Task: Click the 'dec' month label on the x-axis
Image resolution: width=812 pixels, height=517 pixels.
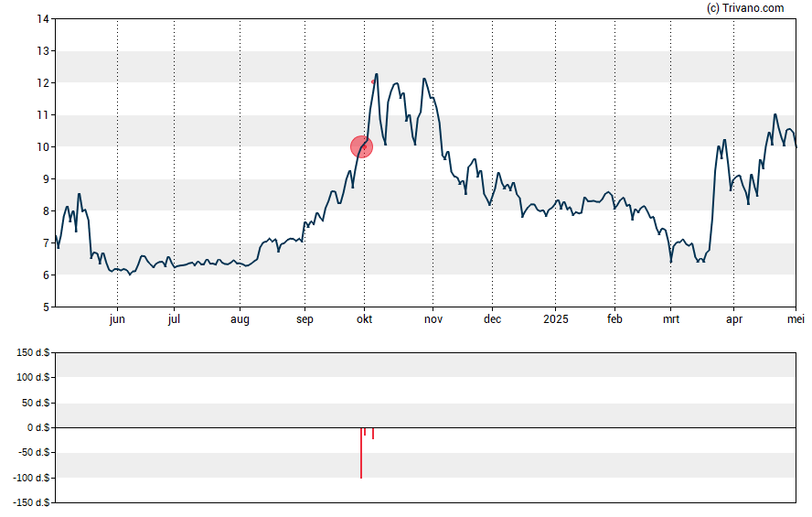Action: [x=492, y=319]
